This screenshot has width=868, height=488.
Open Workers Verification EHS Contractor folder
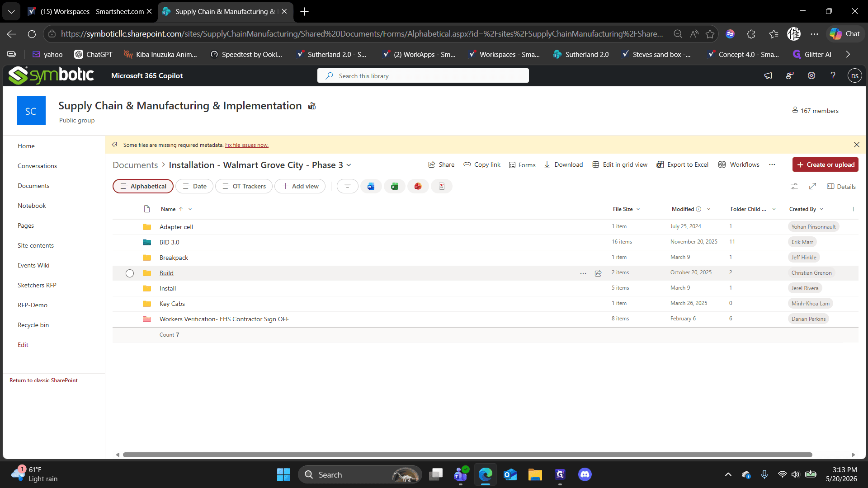coord(224,319)
